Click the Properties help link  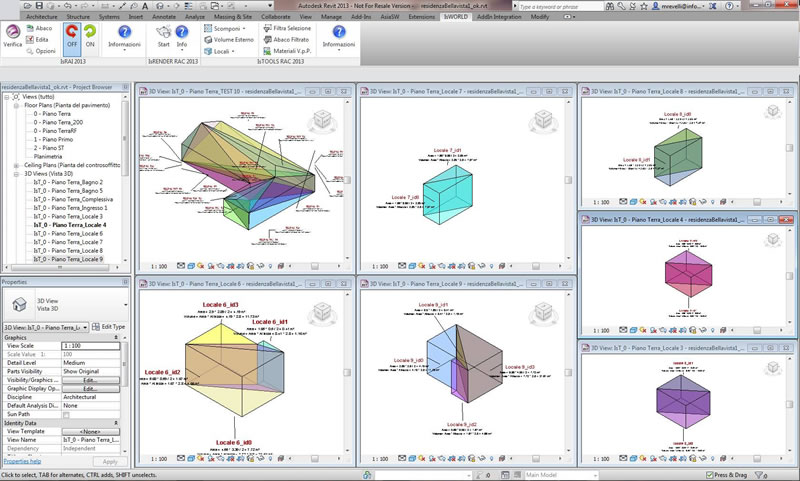point(21,462)
